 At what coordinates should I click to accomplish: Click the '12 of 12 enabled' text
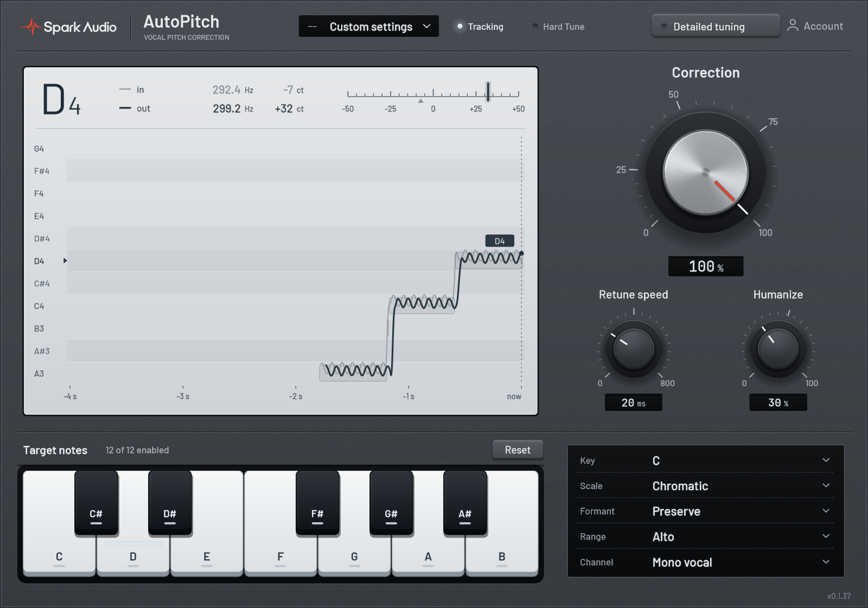click(x=137, y=450)
